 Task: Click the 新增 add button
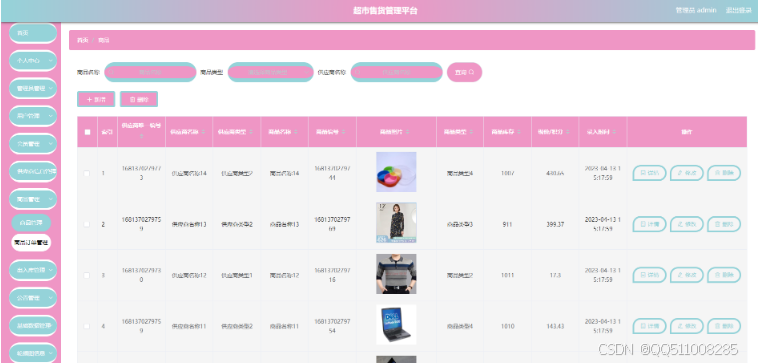tap(96, 99)
